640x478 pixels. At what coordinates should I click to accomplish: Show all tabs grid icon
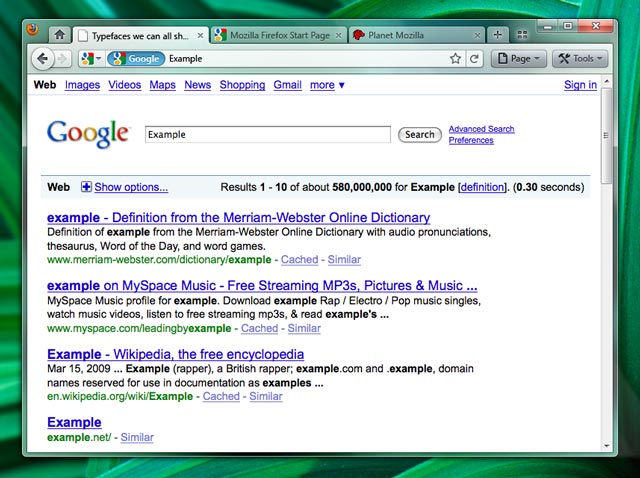(522, 35)
